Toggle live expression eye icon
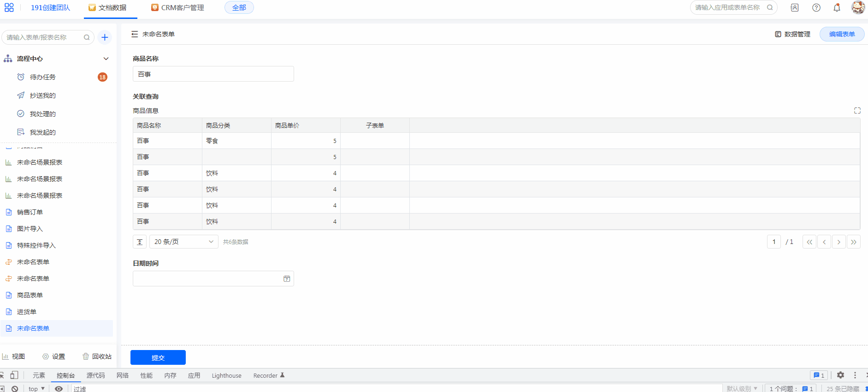Image resolution: width=868 pixels, height=392 pixels. pyautogui.click(x=59, y=389)
